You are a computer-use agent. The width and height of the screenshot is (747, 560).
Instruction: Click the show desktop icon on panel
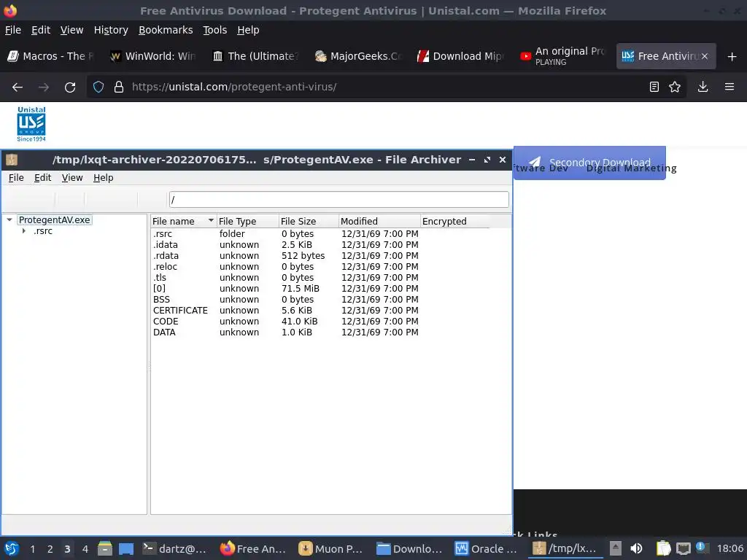126,548
